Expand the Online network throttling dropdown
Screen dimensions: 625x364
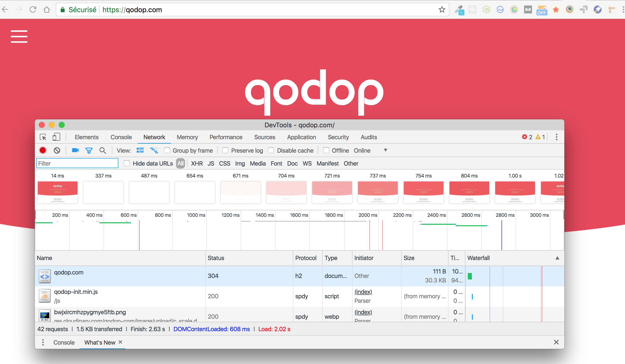point(384,150)
